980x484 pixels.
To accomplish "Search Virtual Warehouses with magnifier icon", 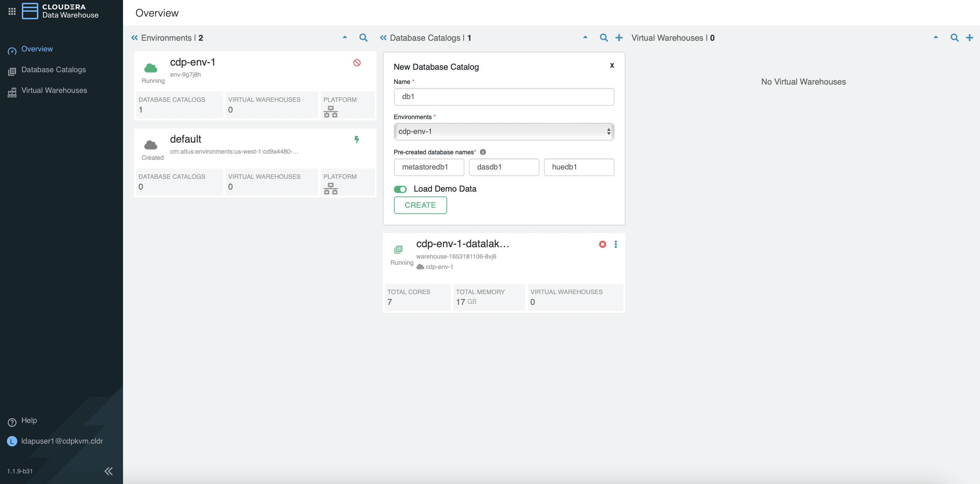I will coord(954,38).
